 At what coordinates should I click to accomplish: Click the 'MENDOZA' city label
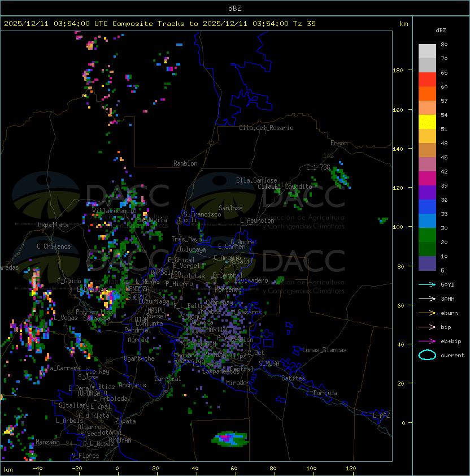click(x=137, y=288)
